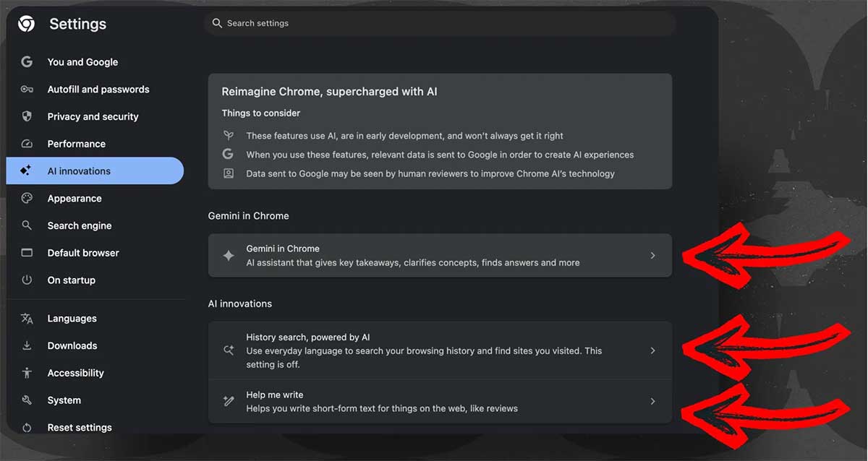This screenshot has width=868, height=461.
Task: Click the Languages translate icon
Action: pos(26,318)
